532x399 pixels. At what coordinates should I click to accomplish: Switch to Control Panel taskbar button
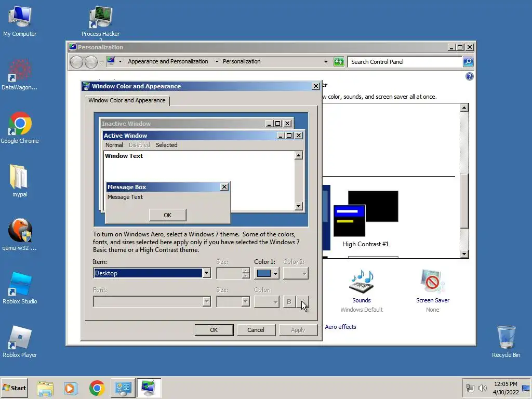[x=123, y=388]
